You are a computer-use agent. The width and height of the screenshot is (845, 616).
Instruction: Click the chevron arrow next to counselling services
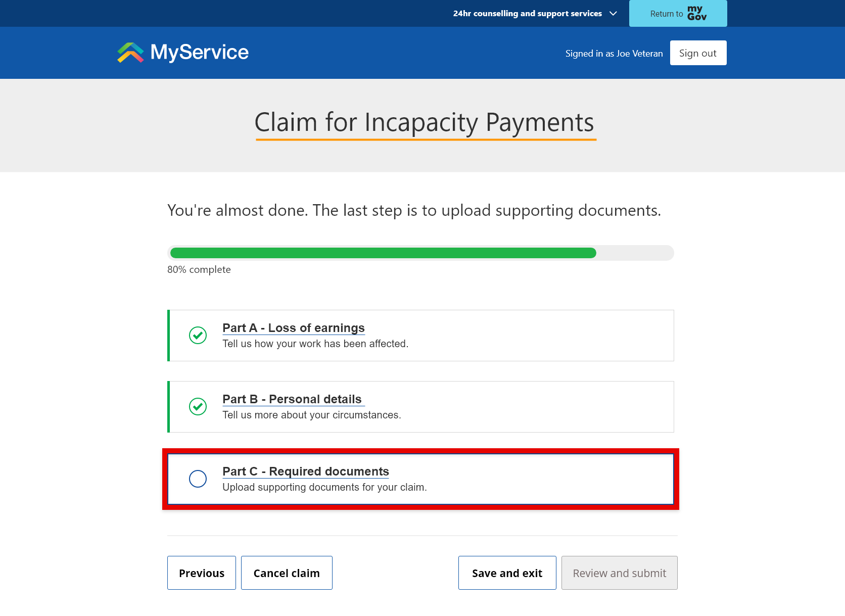pyautogui.click(x=613, y=14)
